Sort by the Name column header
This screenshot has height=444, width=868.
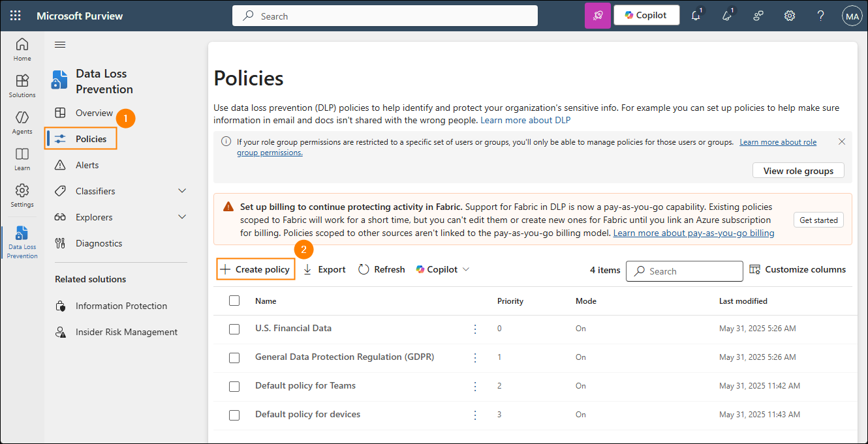266,301
